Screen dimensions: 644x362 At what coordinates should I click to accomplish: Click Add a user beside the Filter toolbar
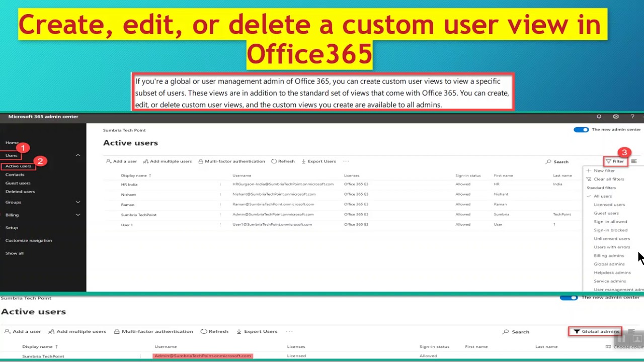click(121, 161)
